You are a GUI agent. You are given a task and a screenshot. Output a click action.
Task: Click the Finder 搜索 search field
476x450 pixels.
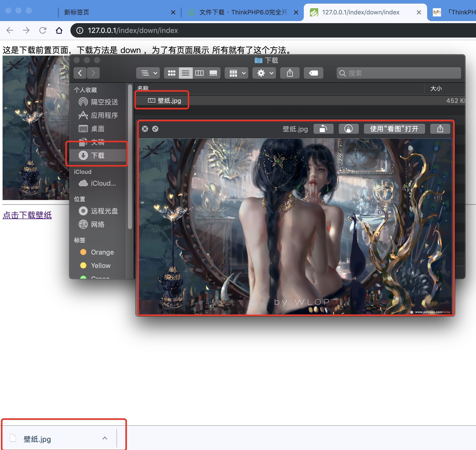click(399, 73)
